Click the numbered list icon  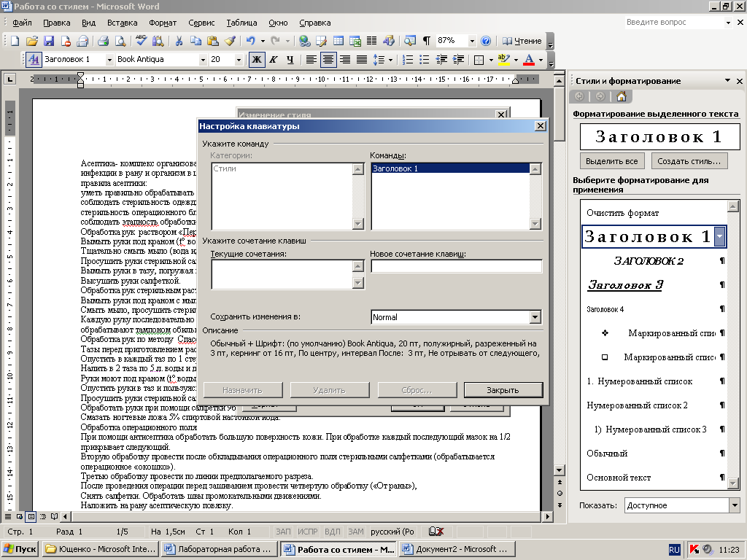point(408,60)
